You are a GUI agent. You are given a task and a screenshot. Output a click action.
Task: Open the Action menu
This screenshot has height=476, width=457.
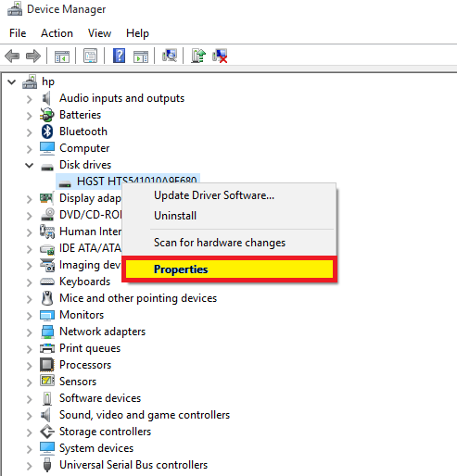[x=57, y=33]
